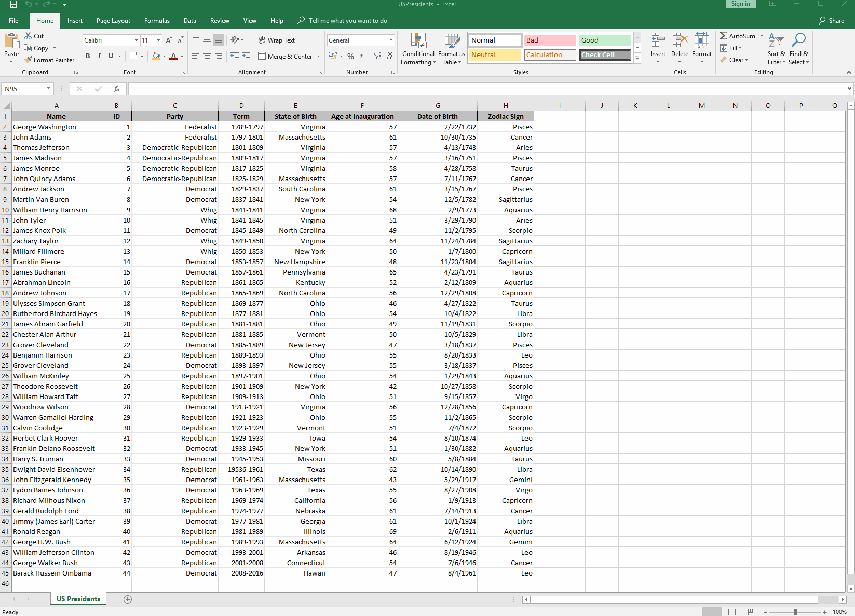This screenshot has height=616, width=855.
Task: Decrease font size with small A icon
Action: point(180,40)
